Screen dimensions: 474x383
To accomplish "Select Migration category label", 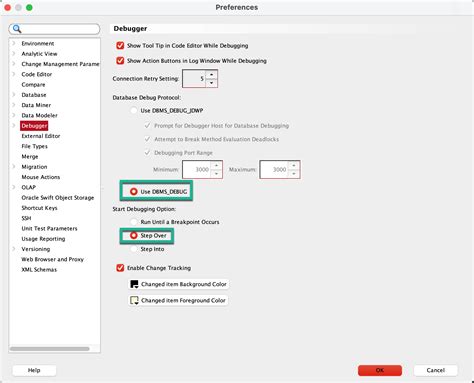I will pyautogui.click(x=34, y=167).
